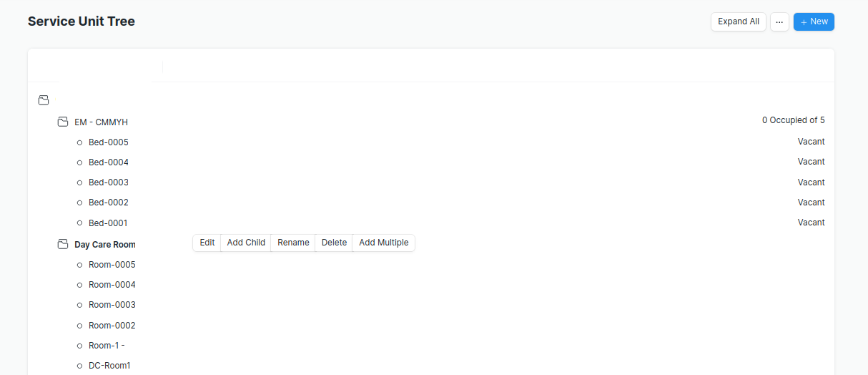Viewport: 868px width, 375px height.
Task: Collapse the Day Care Room folder icon
Action: click(63, 245)
